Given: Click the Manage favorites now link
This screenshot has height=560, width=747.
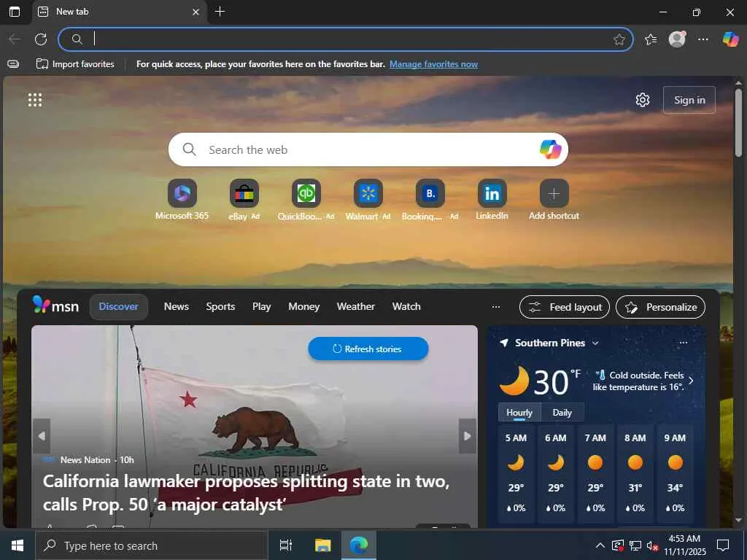Looking at the screenshot, I should click(433, 64).
